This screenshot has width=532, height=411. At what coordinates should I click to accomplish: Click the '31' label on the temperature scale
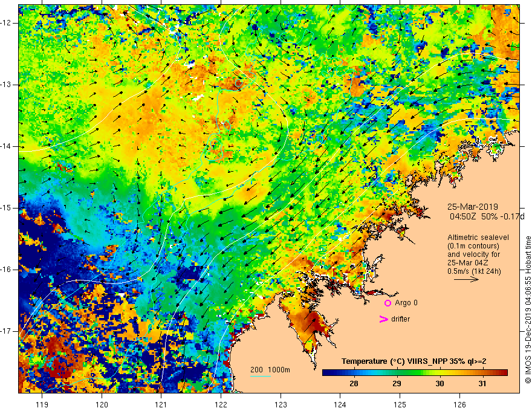point(482,384)
